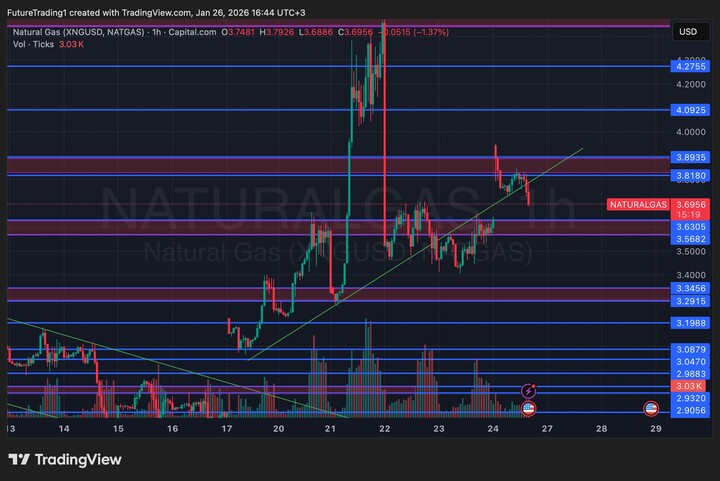The height and width of the screenshot is (481, 720).
Task: Click the 3.1988 price level label
Action: click(692, 323)
